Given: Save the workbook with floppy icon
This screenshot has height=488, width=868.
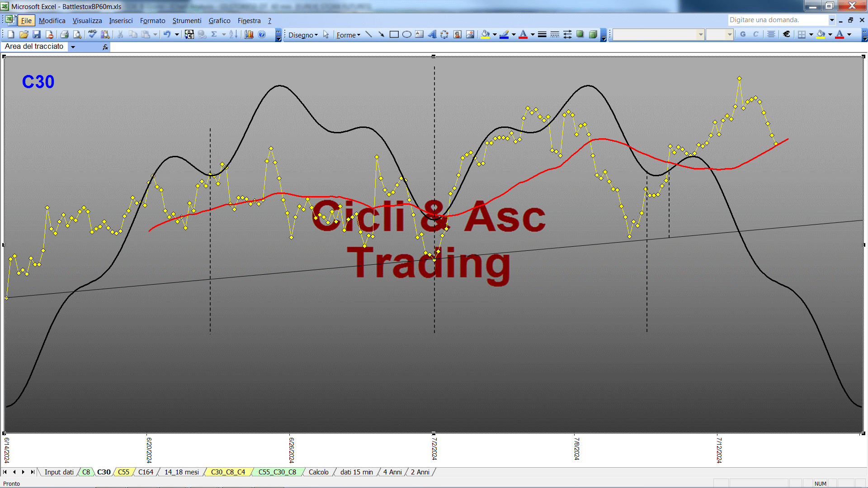Looking at the screenshot, I should pyautogui.click(x=37, y=34).
